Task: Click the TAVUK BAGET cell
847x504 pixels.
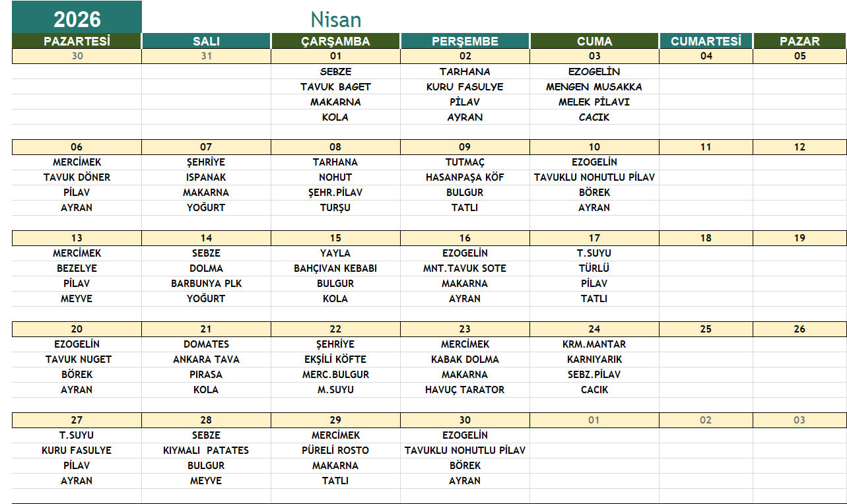Action: tap(335, 86)
